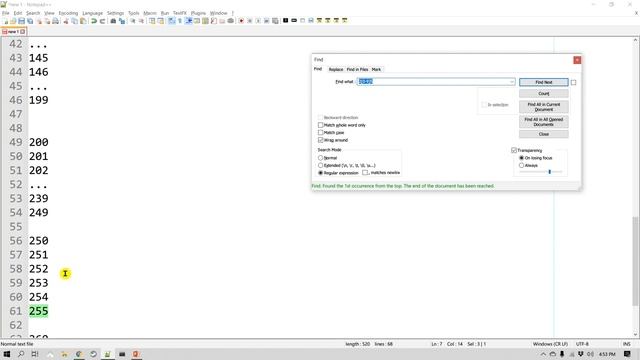The height and width of the screenshot is (360, 640).
Task: Enable Match case checkbox
Action: (x=320, y=132)
